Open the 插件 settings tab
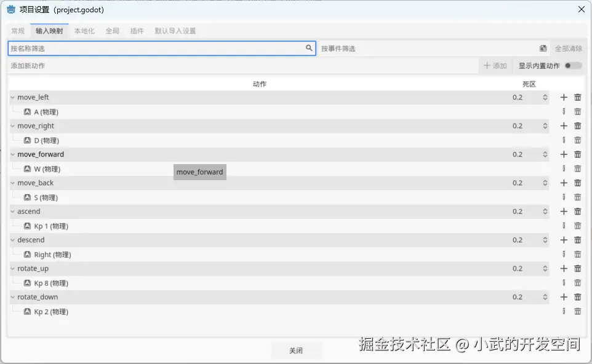Screen dimensions: 592x364 (x=137, y=30)
